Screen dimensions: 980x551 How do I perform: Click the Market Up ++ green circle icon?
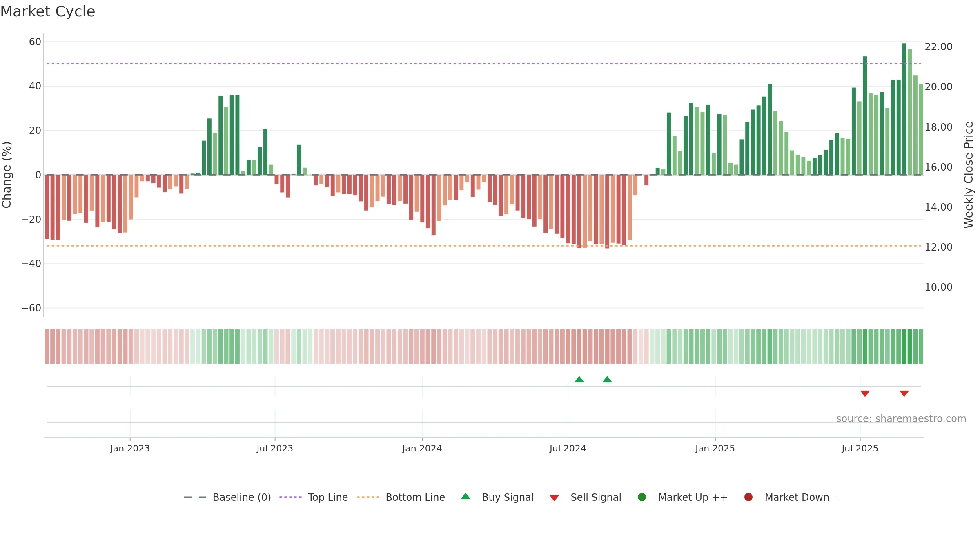click(x=642, y=497)
